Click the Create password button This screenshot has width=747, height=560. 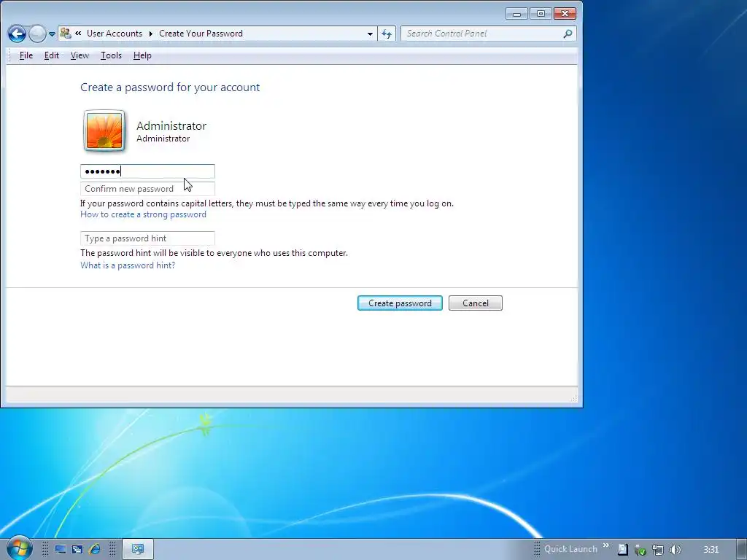pyautogui.click(x=400, y=303)
